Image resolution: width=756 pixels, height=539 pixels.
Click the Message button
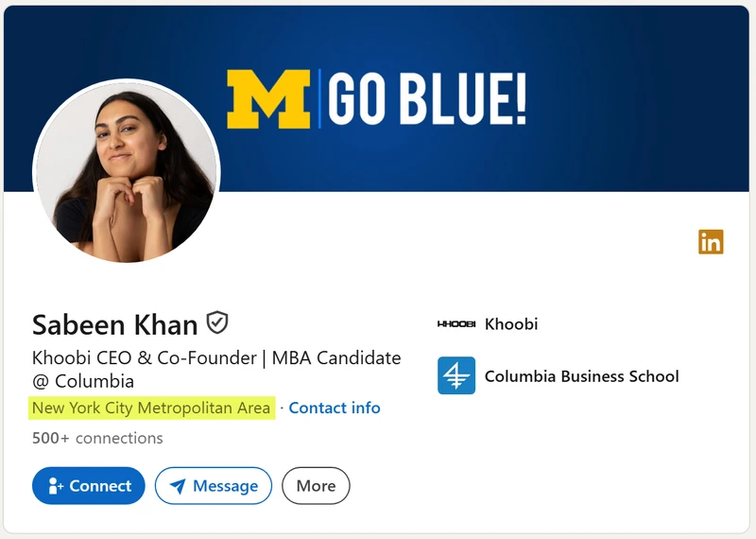coord(214,485)
